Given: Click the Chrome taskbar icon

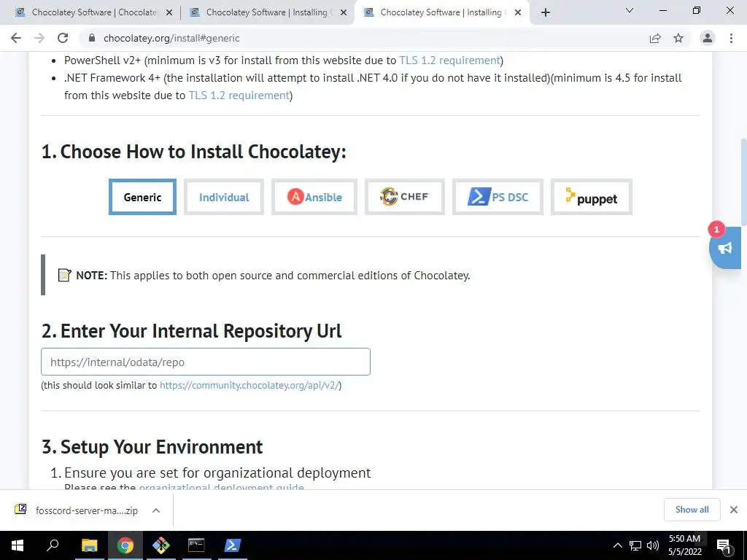Looking at the screenshot, I should tap(125, 545).
